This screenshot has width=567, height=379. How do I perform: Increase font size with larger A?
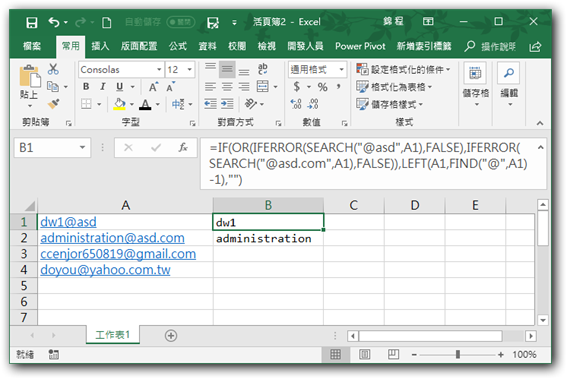click(x=153, y=87)
